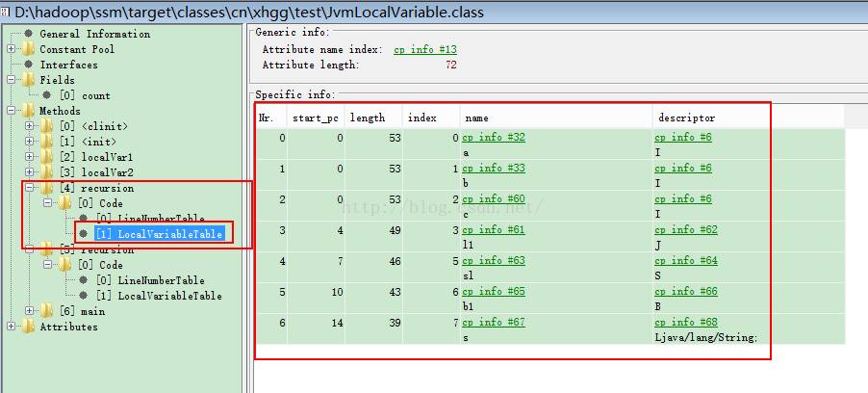
Task: Expand the [3] localVar2 method
Action: click(30, 172)
